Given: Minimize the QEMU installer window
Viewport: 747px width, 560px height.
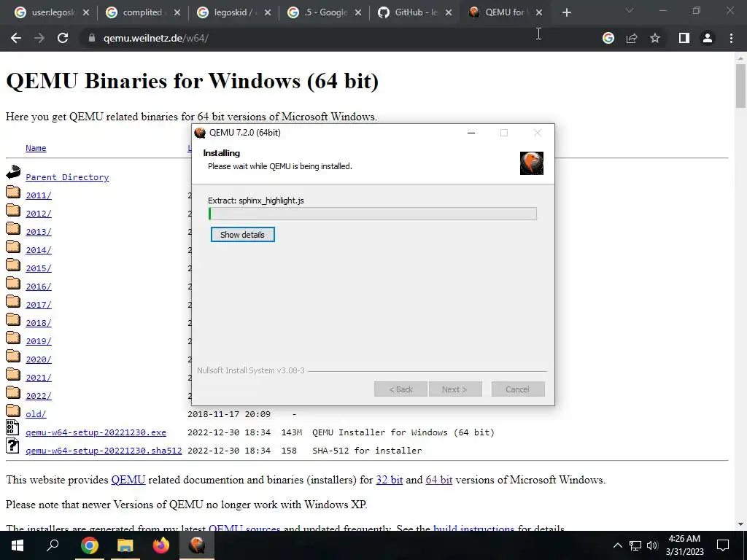Looking at the screenshot, I should (471, 133).
